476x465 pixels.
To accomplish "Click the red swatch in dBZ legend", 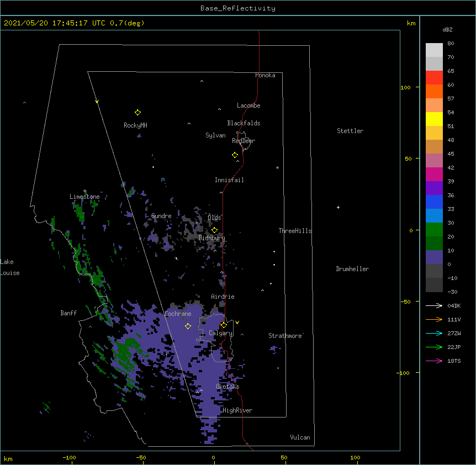I will click(x=434, y=78).
